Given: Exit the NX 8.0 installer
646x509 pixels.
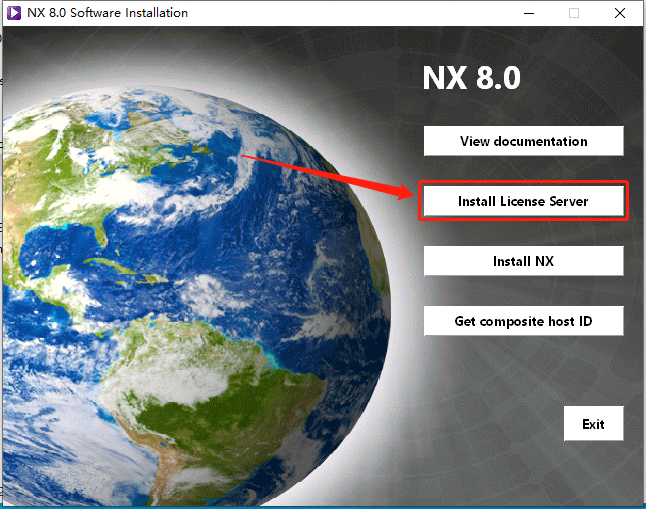Looking at the screenshot, I should pyautogui.click(x=593, y=423).
